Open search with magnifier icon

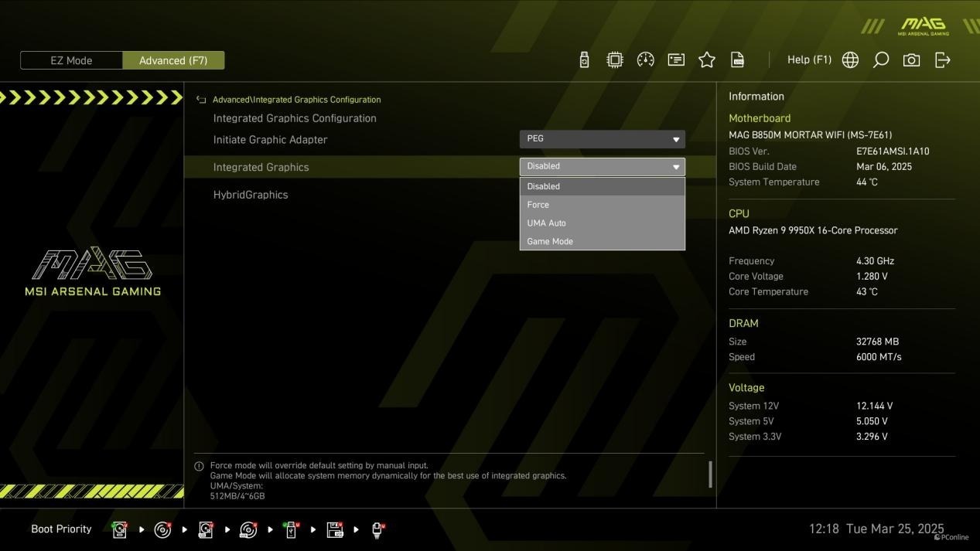click(x=880, y=60)
